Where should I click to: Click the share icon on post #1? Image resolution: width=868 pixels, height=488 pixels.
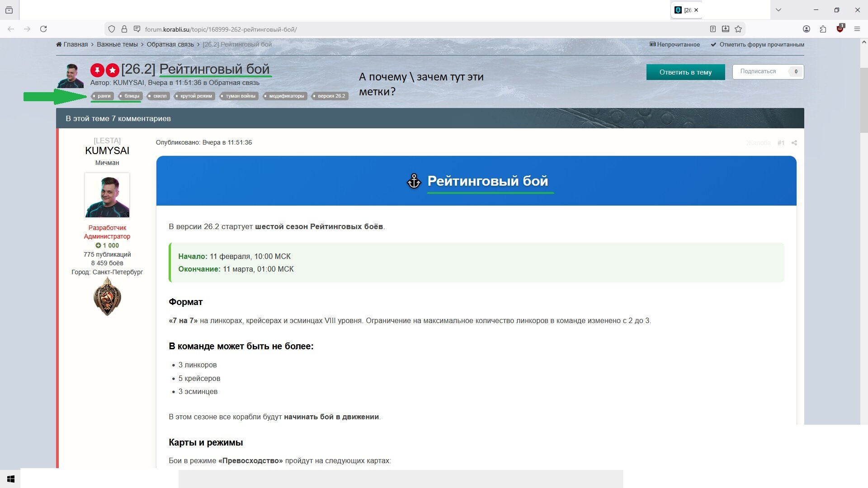794,143
